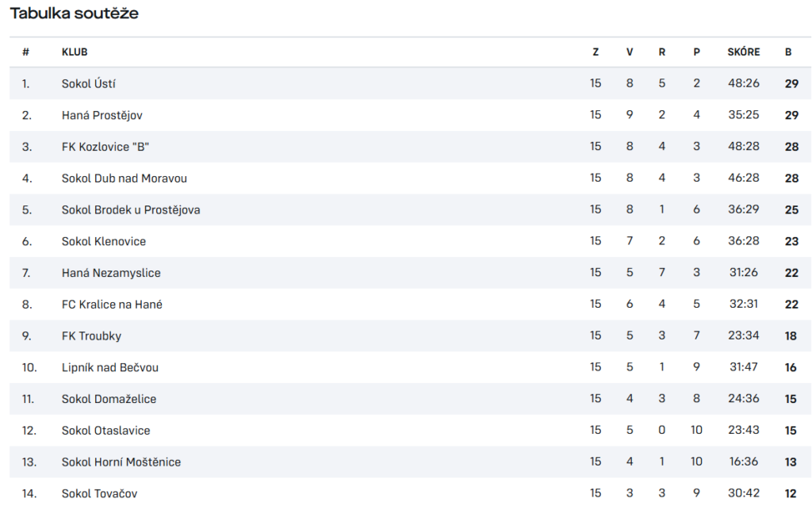The image size is (812, 514).
Task: Select Sokol Ústí score 48:26
Action: [744, 83]
